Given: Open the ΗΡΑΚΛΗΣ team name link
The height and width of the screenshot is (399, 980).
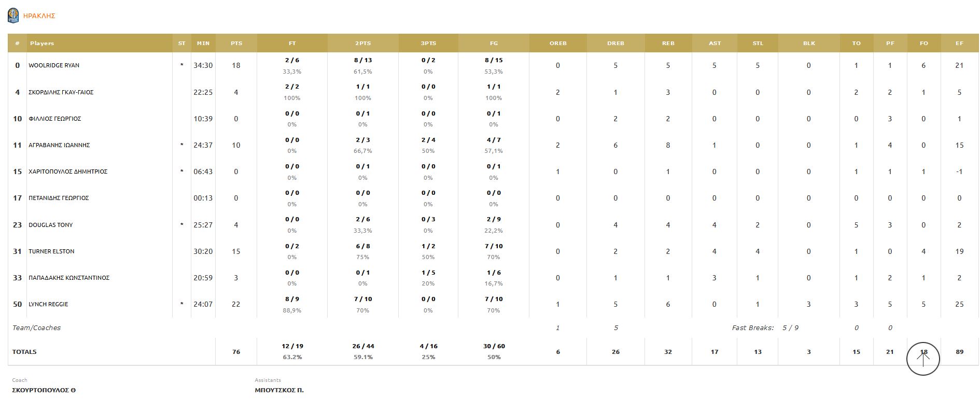Looking at the screenshot, I should (39, 16).
